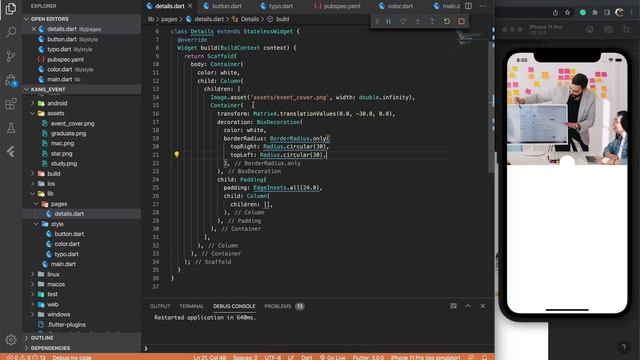Open the PROBLEMS panel tab
The image size is (640, 360).
pyautogui.click(x=284, y=306)
